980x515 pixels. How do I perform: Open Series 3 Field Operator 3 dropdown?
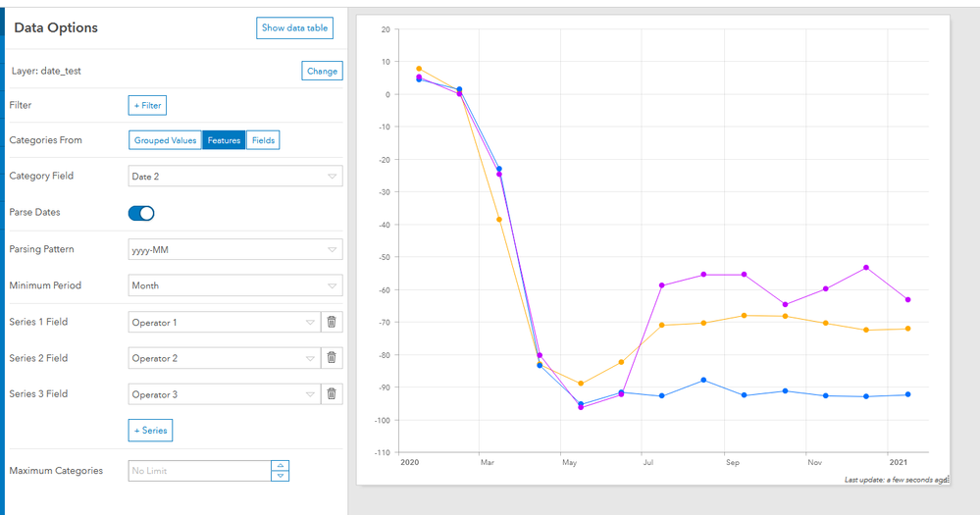(x=224, y=394)
